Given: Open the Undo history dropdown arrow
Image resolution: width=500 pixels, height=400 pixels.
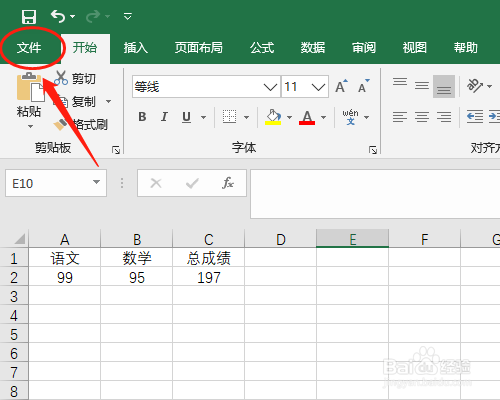Looking at the screenshot, I should pos(72,16).
